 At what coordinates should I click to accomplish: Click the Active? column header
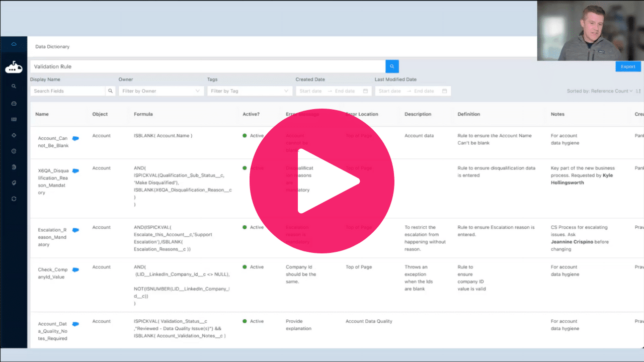(251, 114)
